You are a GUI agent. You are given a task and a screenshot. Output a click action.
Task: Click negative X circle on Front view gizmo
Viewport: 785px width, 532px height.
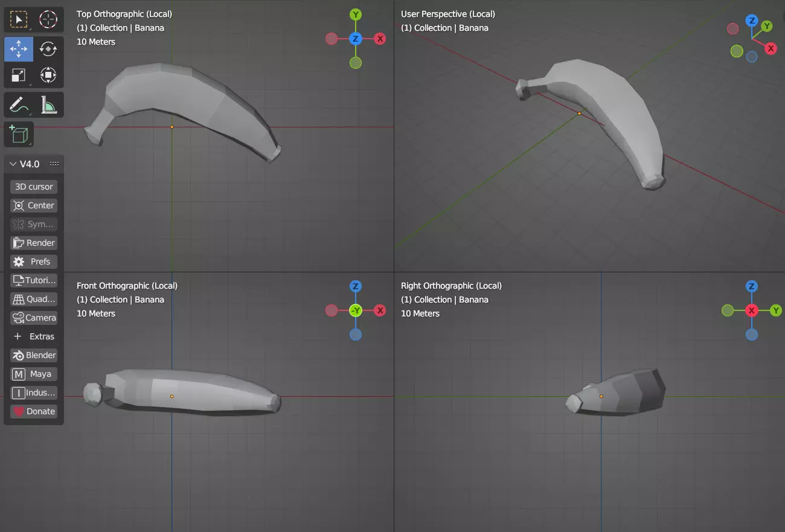(x=332, y=310)
